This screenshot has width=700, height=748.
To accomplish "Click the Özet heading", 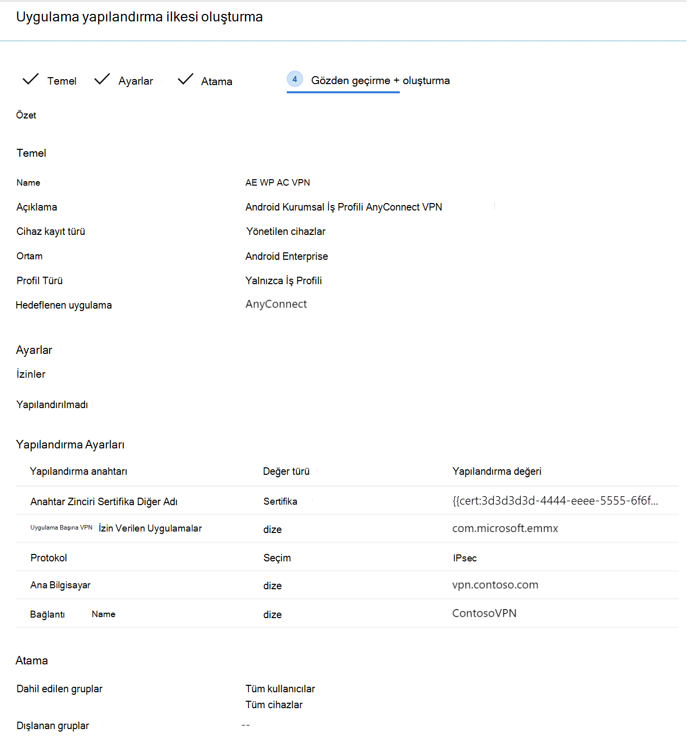I will tap(26, 115).
